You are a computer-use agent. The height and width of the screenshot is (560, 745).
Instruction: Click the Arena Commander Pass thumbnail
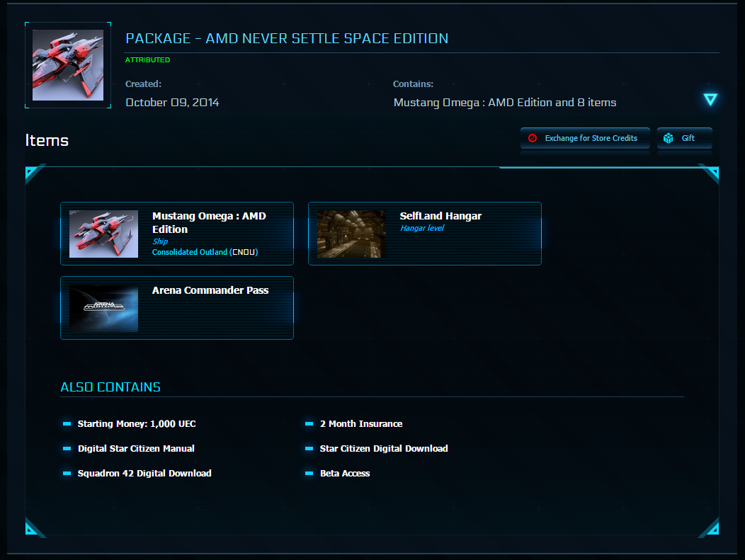(x=103, y=308)
